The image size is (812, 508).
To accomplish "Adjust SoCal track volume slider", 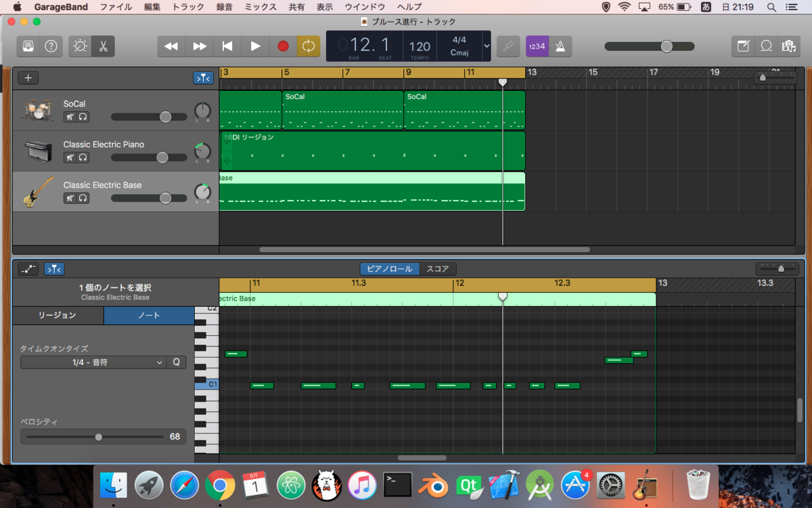I will (149, 117).
